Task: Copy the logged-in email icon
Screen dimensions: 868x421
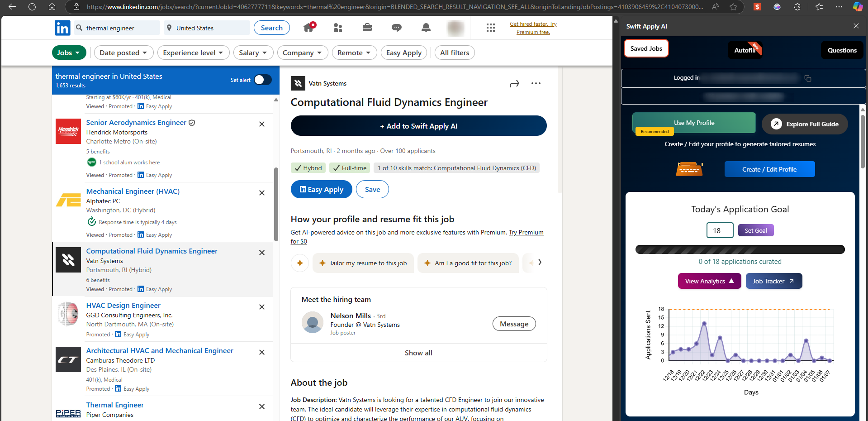Action: (808, 78)
